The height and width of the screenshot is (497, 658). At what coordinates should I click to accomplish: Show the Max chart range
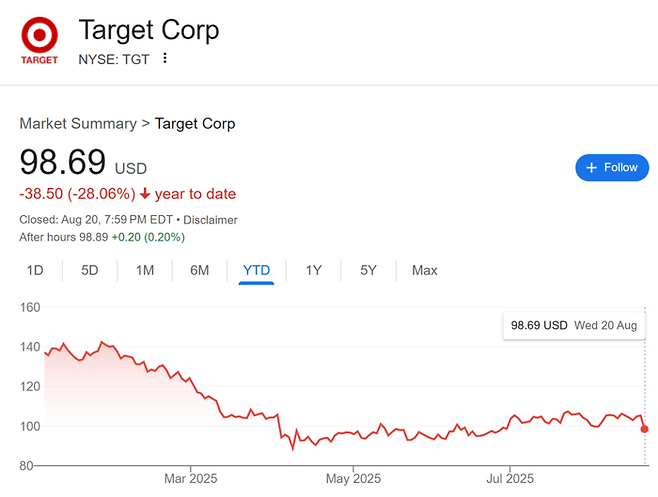point(425,270)
